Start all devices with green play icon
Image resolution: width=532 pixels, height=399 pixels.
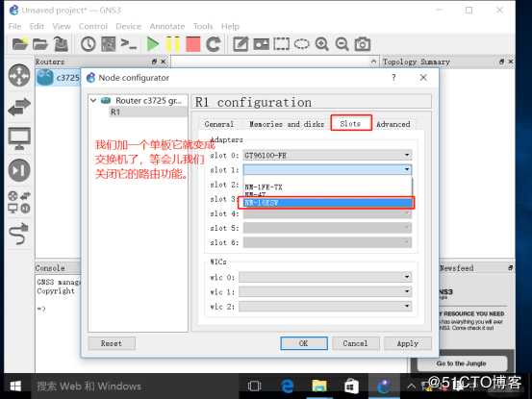pyautogui.click(x=153, y=44)
